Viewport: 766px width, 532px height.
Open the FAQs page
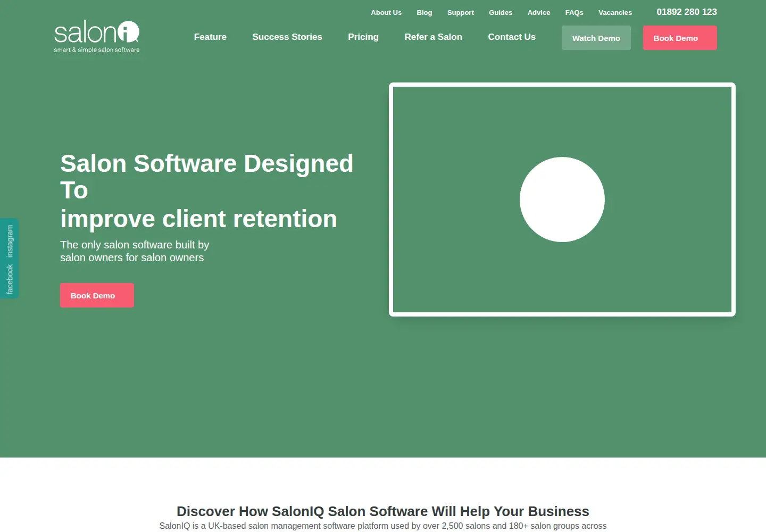point(574,12)
